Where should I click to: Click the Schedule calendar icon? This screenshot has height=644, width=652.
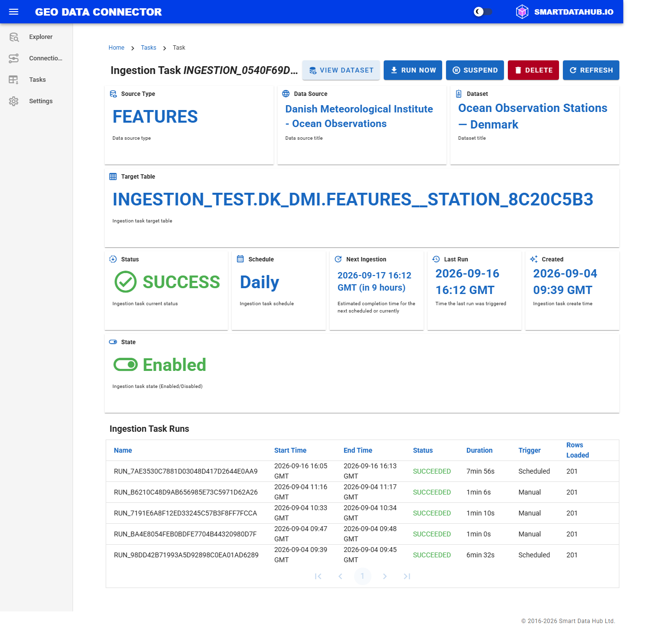coord(240,259)
